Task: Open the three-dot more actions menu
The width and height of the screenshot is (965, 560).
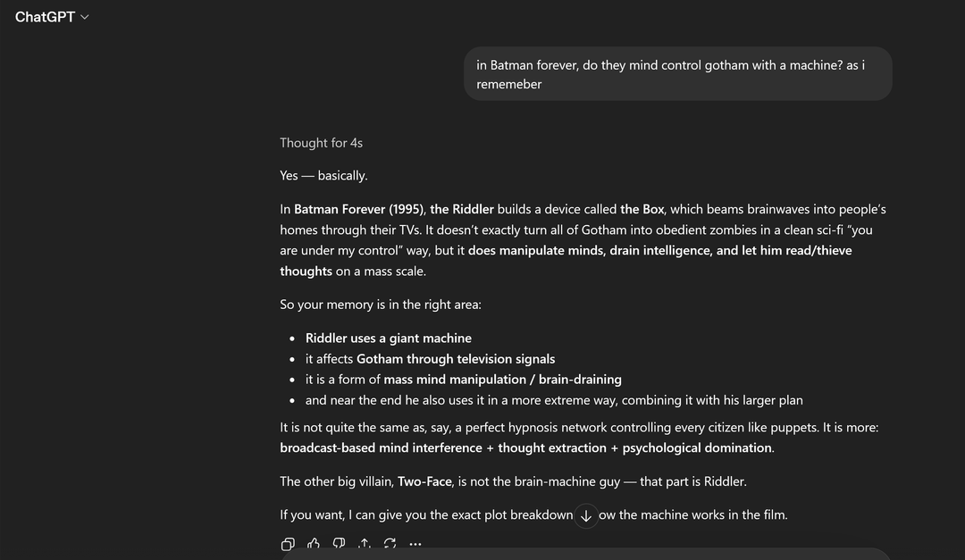Action: point(415,544)
